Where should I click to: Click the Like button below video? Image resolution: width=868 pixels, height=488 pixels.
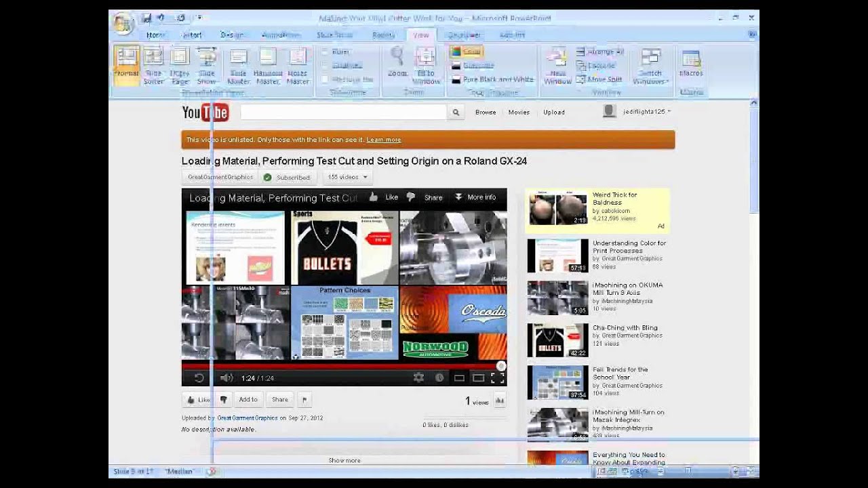click(199, 400)
